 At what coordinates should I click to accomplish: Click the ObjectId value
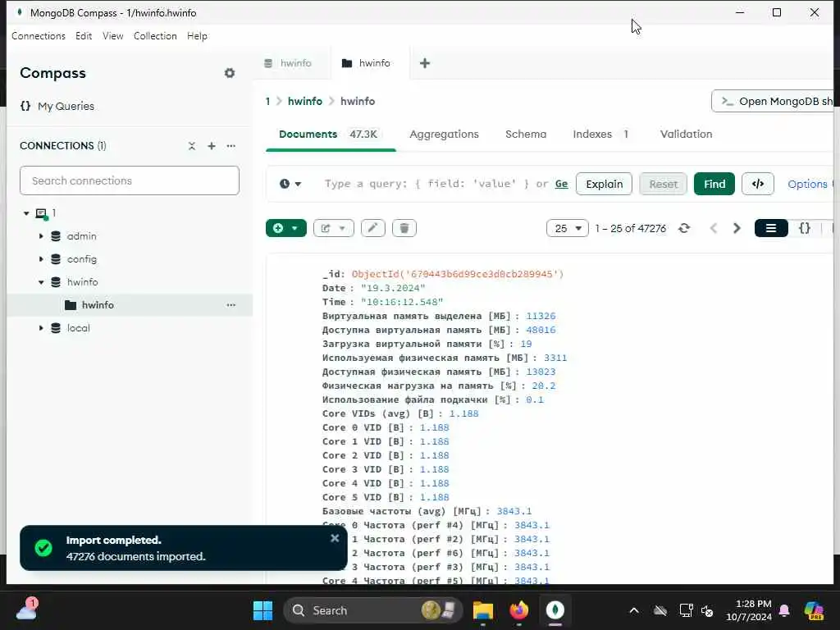point(458,274)
